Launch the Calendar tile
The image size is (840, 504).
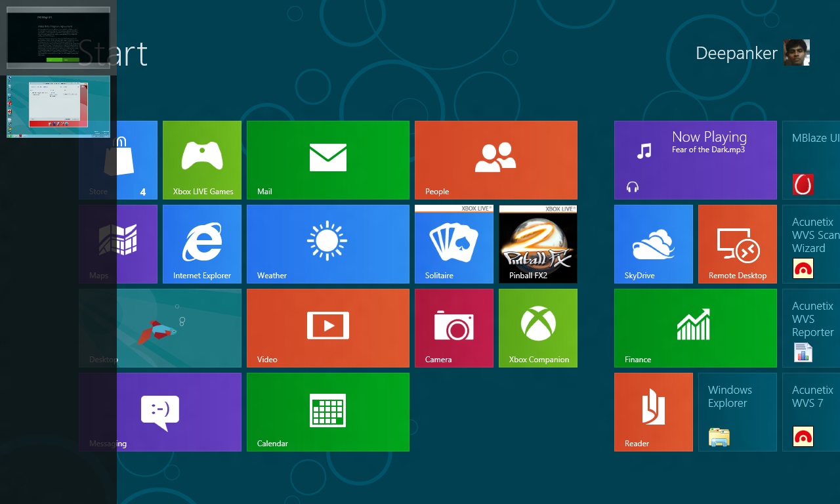328,412
